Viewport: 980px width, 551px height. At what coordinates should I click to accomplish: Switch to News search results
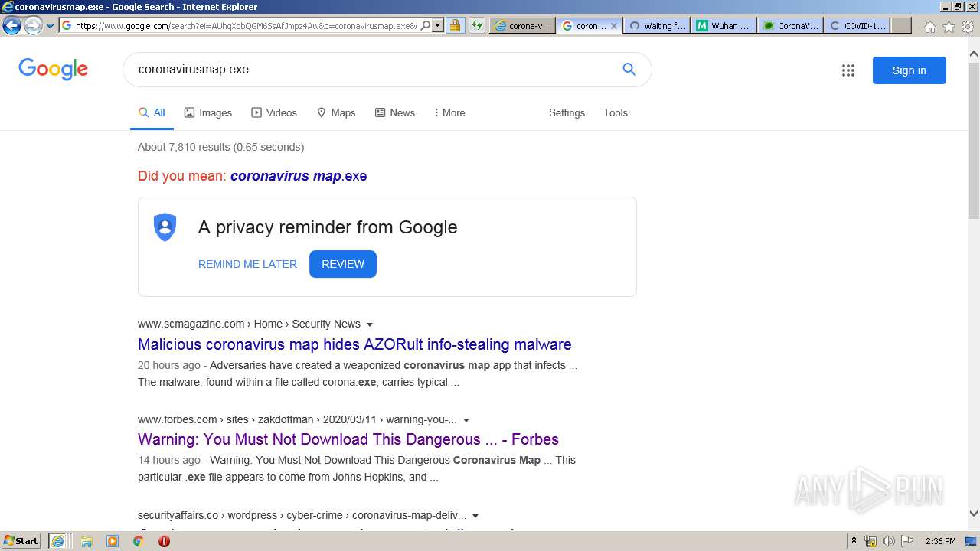coord(395,112)
